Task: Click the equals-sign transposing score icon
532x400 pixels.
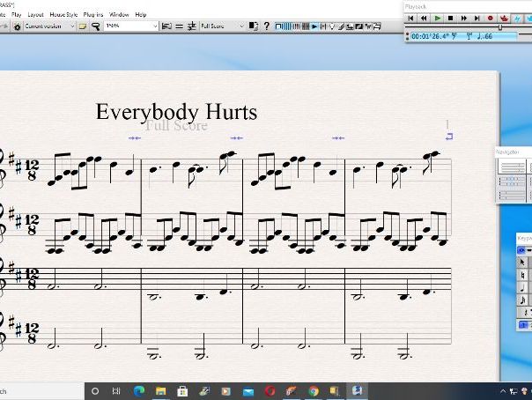Action: click(179, 26)
